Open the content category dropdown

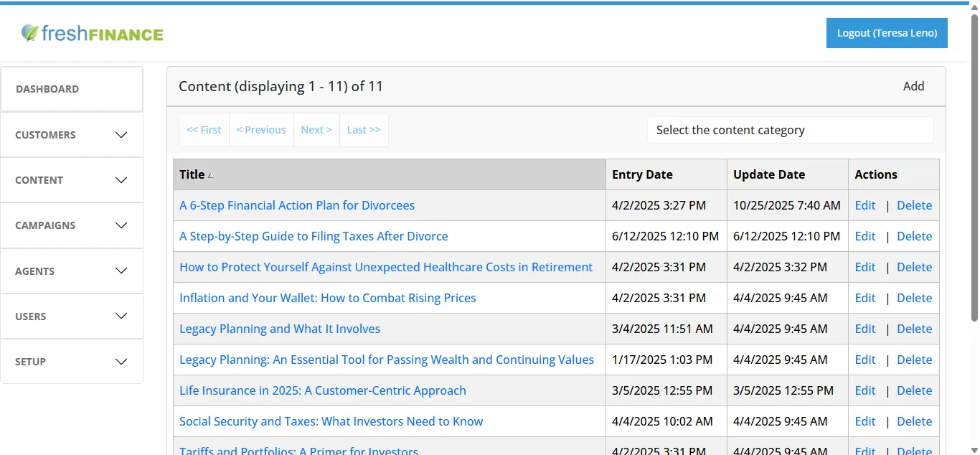[x=790, y=130]
